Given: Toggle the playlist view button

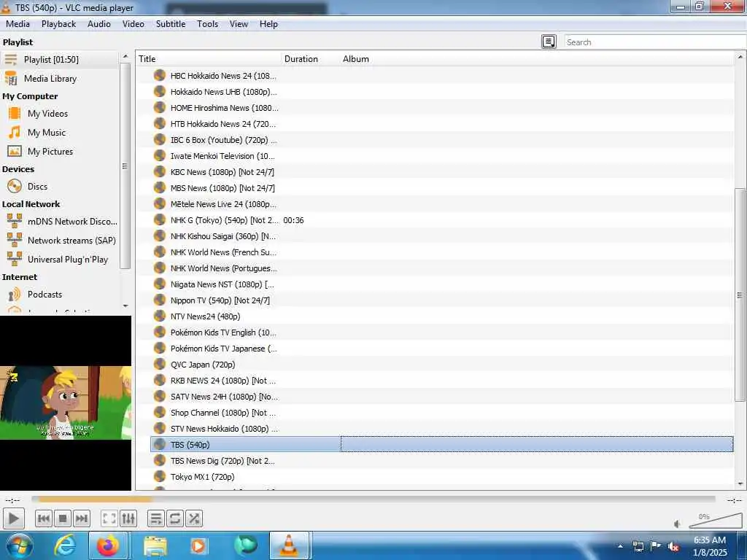Looking at the screenshot, I should click(156, 518).
